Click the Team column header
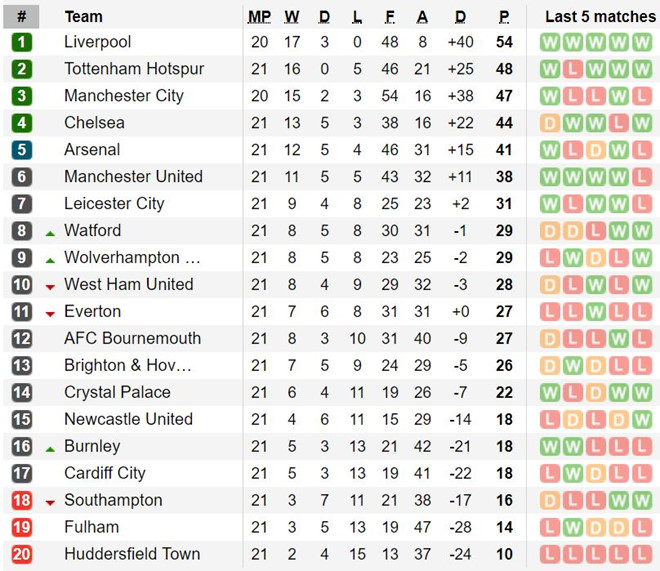Screen dimensions: 660x571 (x=83, y=17)
